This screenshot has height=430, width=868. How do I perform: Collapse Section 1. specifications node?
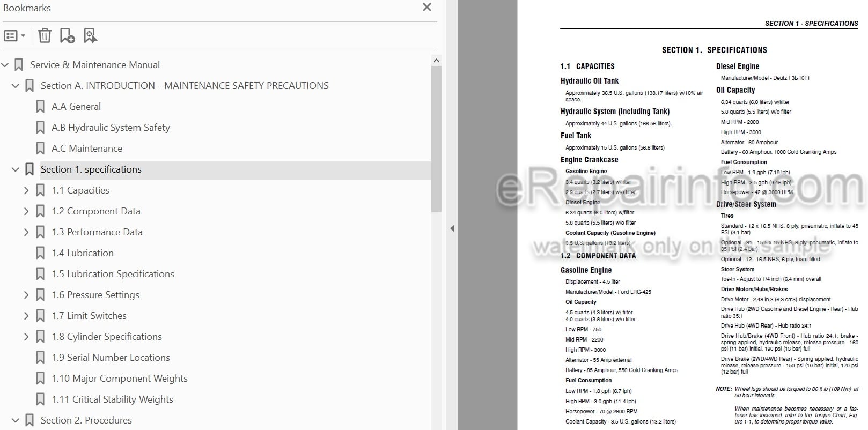pyautogui.click(x=16, y=169)
